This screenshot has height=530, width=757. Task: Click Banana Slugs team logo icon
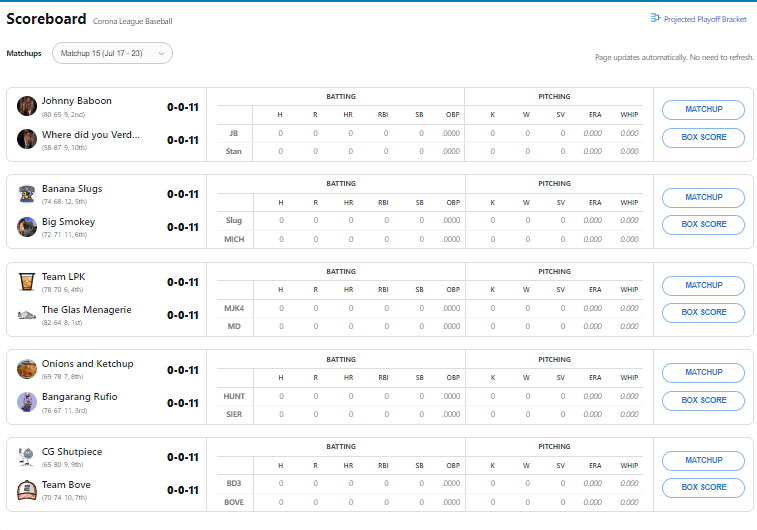tap(27, 194)
